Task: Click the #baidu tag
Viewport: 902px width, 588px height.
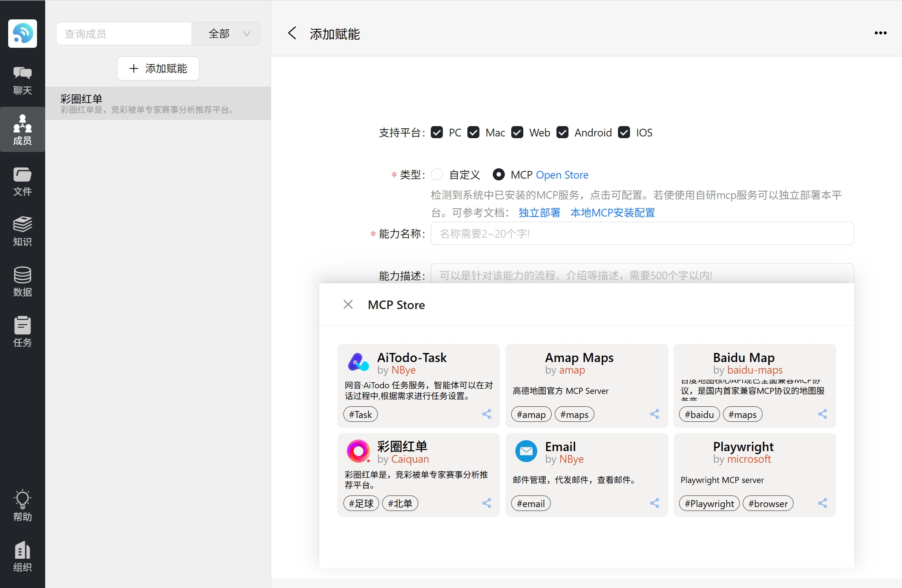Action: tap(699, 415)
